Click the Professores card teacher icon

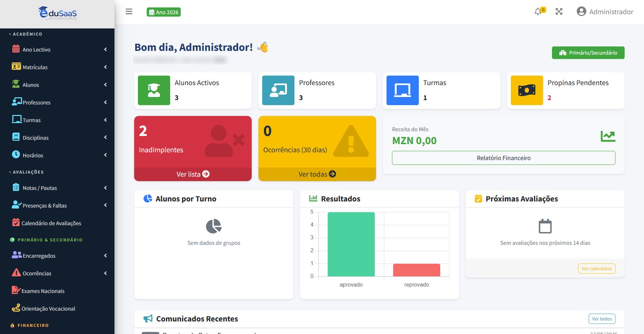tap(278, 91)
